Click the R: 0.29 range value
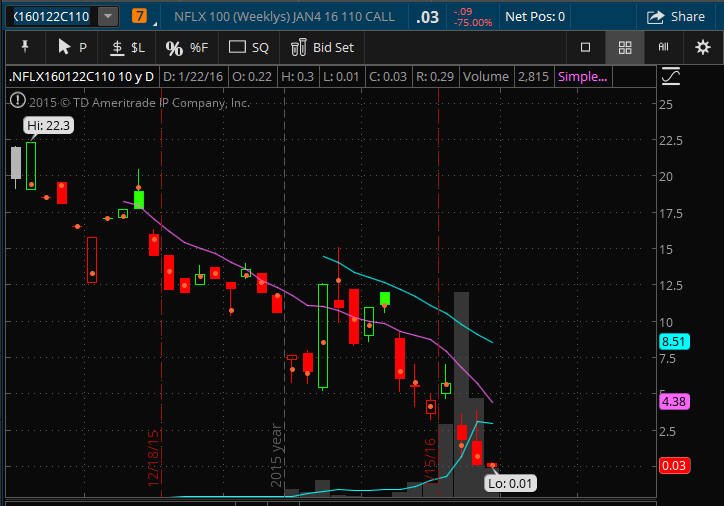The image size is (724, 506). (x=435, y=77)
